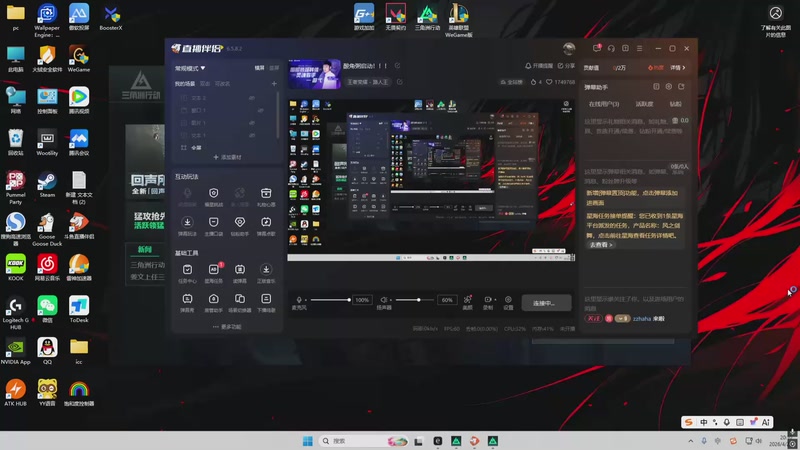Image resolution: width=800 pixels, height=450 pixels.
Task: Click the 添加素材 add source button
Action: pos(227,157)
